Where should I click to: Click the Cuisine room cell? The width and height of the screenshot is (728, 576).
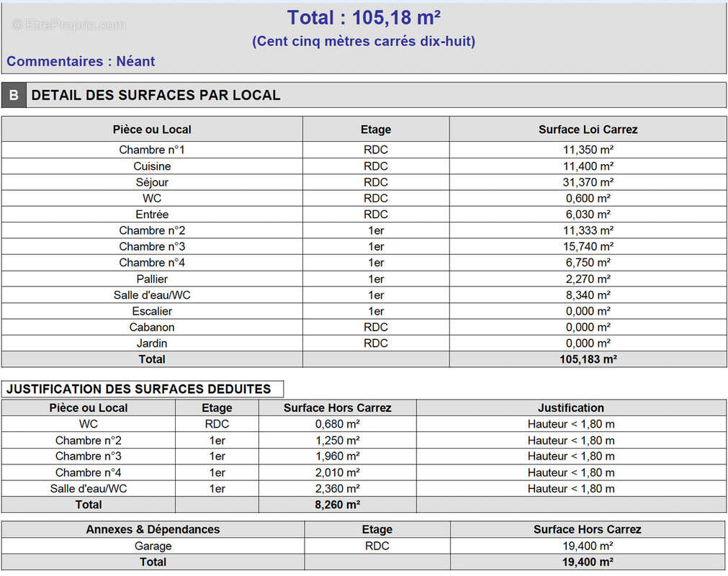click(152, 166)
